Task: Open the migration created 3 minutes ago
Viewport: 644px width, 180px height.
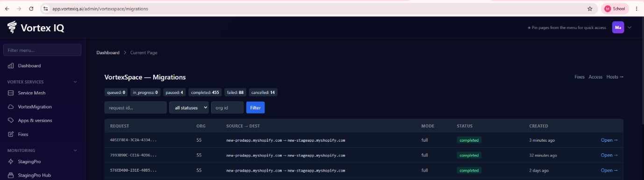Action: tap(609, 140)
